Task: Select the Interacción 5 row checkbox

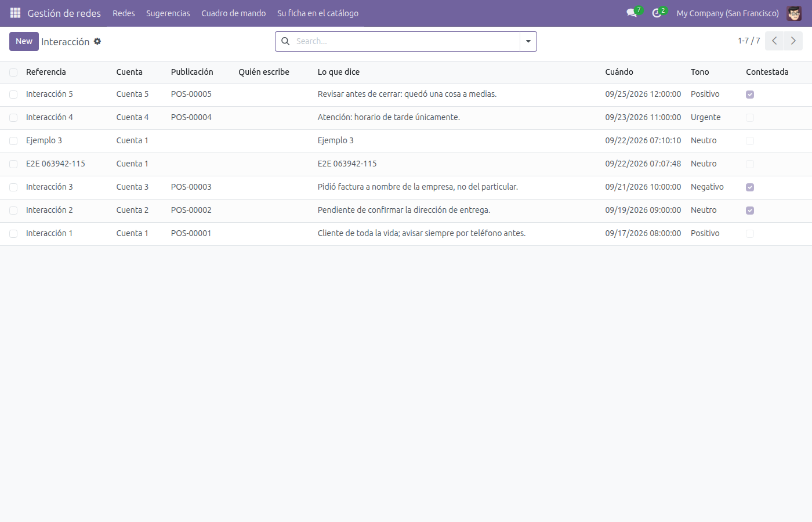Action: 13,95
